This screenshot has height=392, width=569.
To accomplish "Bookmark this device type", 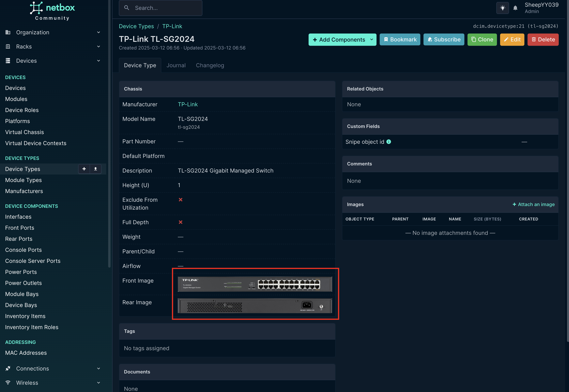I will [x=400, y=40].
